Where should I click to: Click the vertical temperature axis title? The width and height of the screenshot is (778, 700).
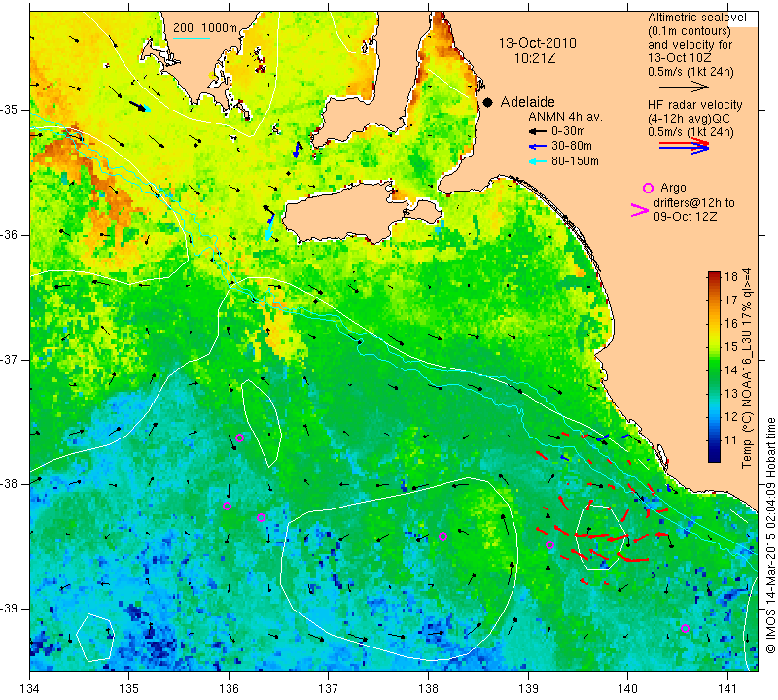tap(747, 367)
